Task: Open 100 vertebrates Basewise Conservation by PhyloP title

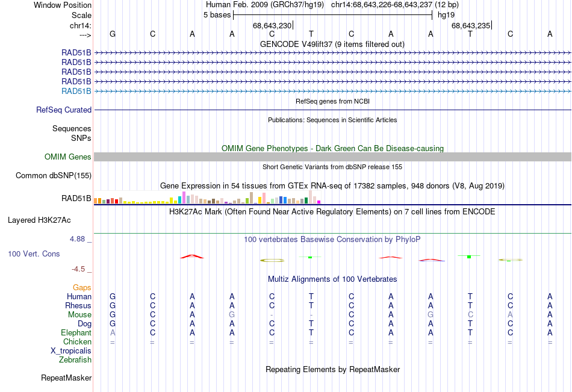Action: point(332,240)
